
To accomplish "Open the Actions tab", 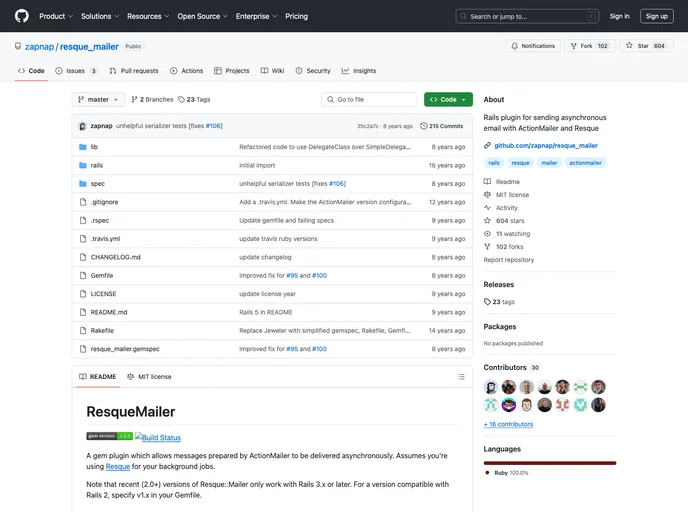I will tap(186, 71).
